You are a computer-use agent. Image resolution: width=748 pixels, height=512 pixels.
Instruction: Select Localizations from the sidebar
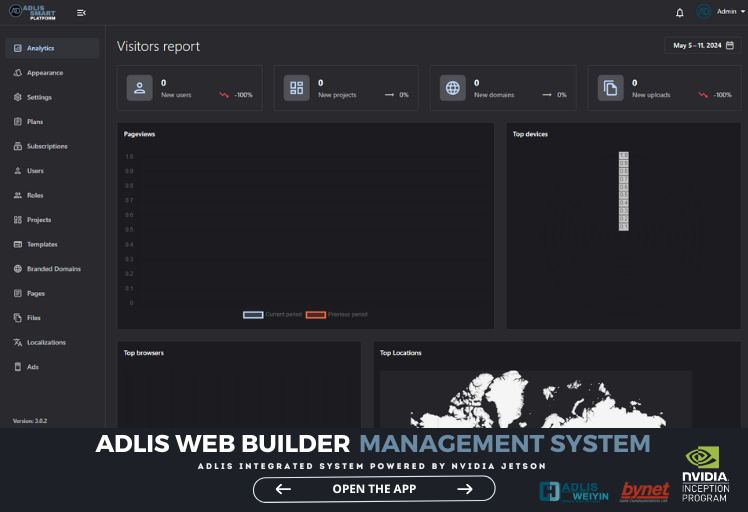tap(46, 342)
